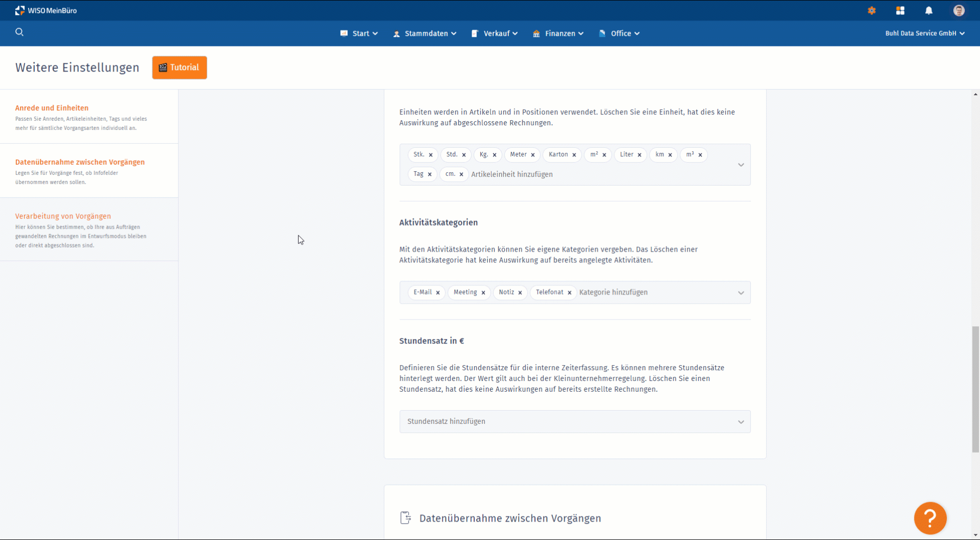Open Buhl Data Service GmbH account dropdown
The width and height of the screenshot is (980, 540).
tap(925, 34)
